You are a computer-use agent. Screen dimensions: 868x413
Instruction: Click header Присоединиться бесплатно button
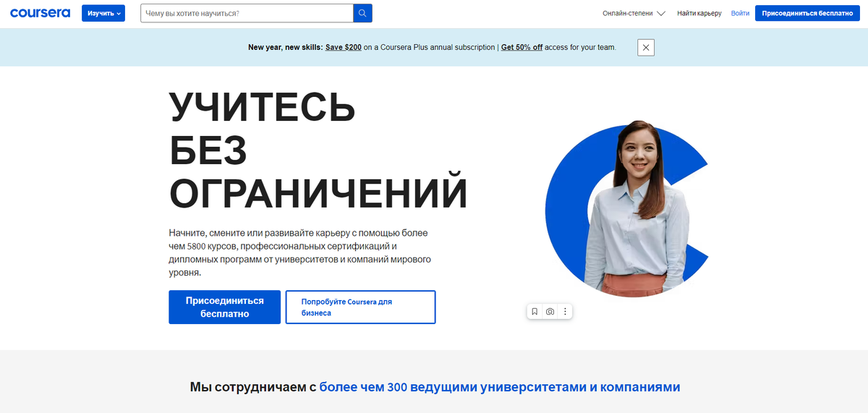pyautogui.click(x=807, y=13)
